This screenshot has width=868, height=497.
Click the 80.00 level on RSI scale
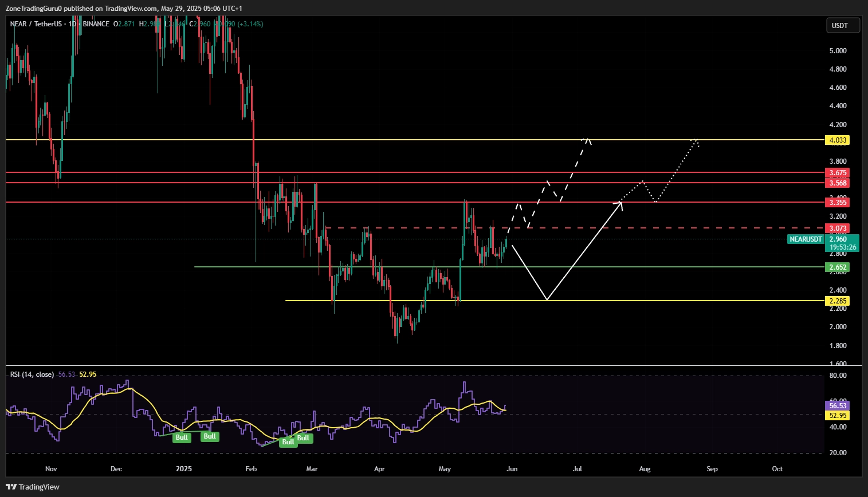coord(838,376)
